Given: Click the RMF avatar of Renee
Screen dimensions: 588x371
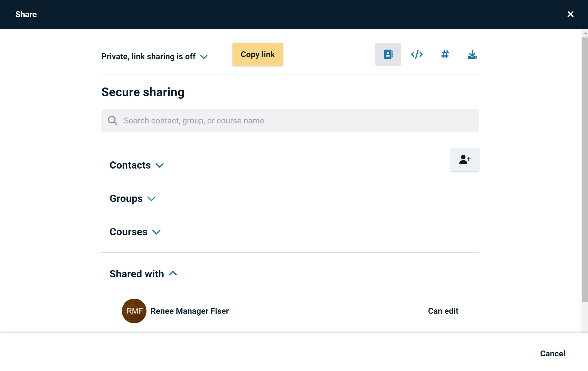Looking at the screenshot, I should (x=134, y=311).
